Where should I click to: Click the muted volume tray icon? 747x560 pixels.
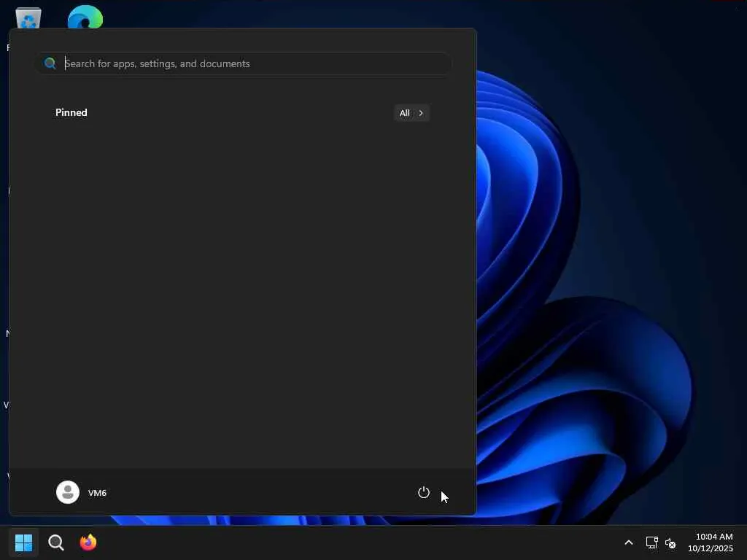[670, 542]
